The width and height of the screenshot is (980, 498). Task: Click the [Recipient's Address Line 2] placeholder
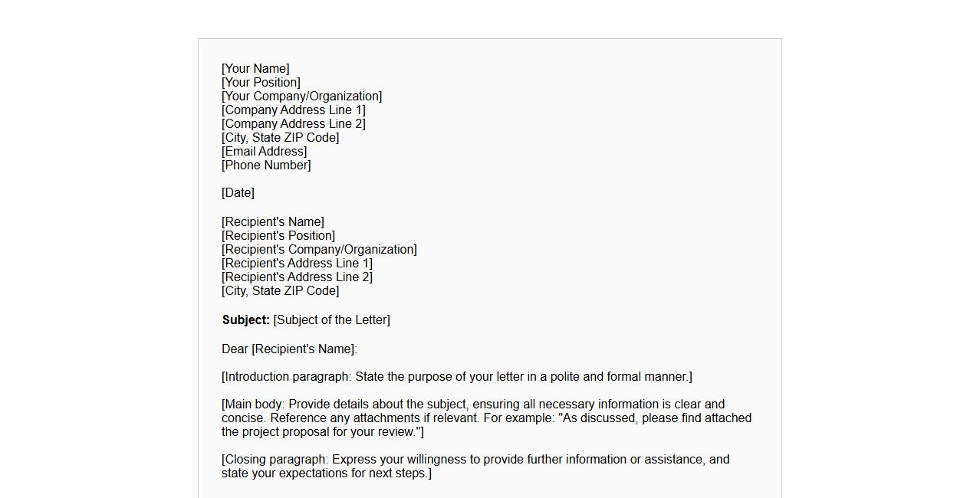pyautogui.click(x=297, y=277)
